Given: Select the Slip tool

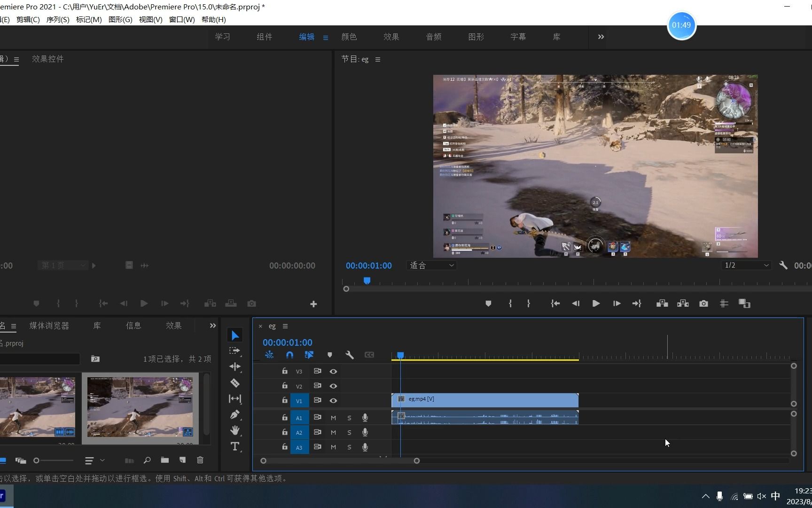Looking at the screenshot, I should 235,399.
